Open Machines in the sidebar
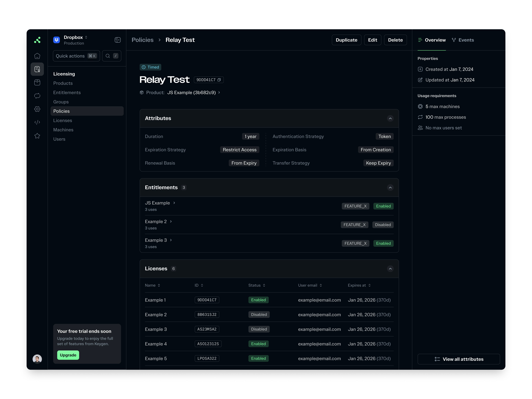The height and width of the screenshot is (399, 532). tap(64, 130)
